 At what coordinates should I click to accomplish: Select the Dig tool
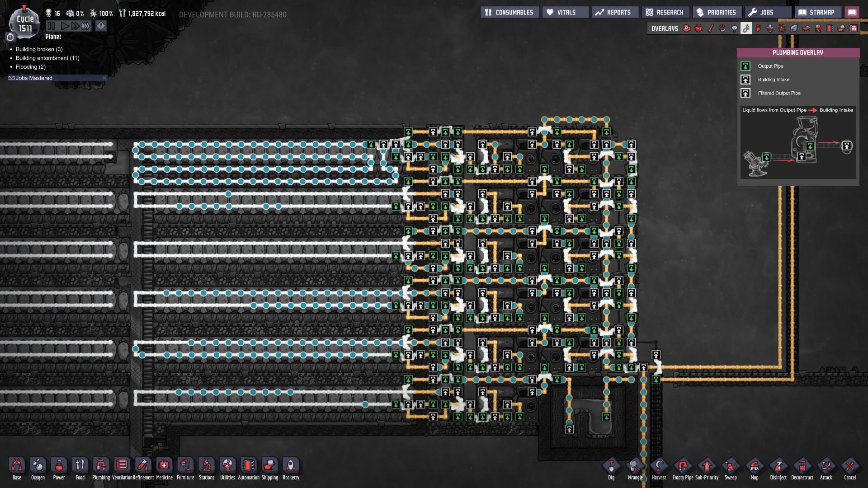pyautogui.click(x=611, y=467)
